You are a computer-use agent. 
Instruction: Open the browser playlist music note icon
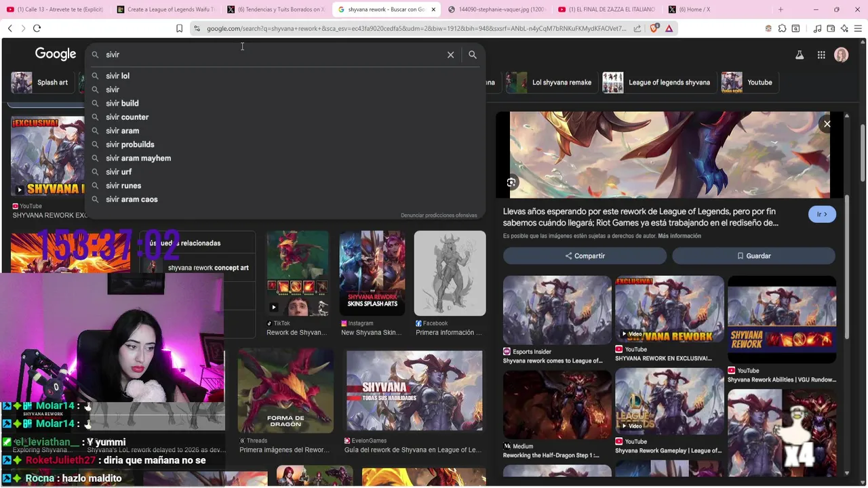tap(818, 28)
